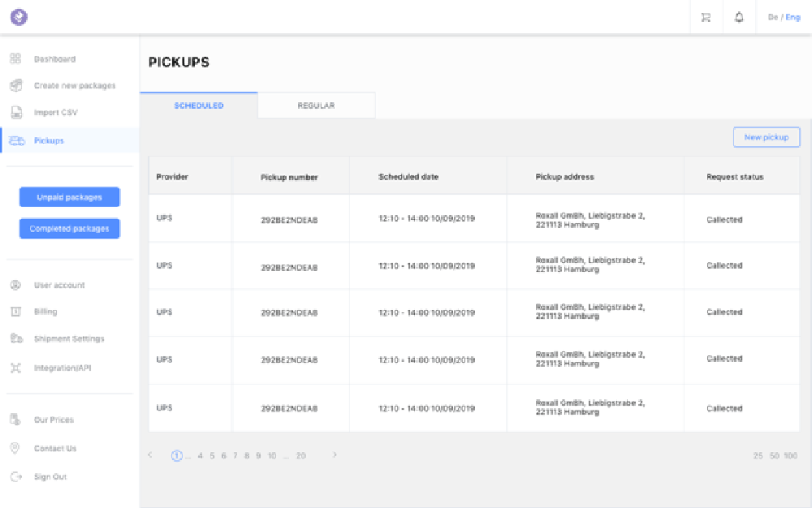Sign Out using the sidebar icon

point(15,476)
